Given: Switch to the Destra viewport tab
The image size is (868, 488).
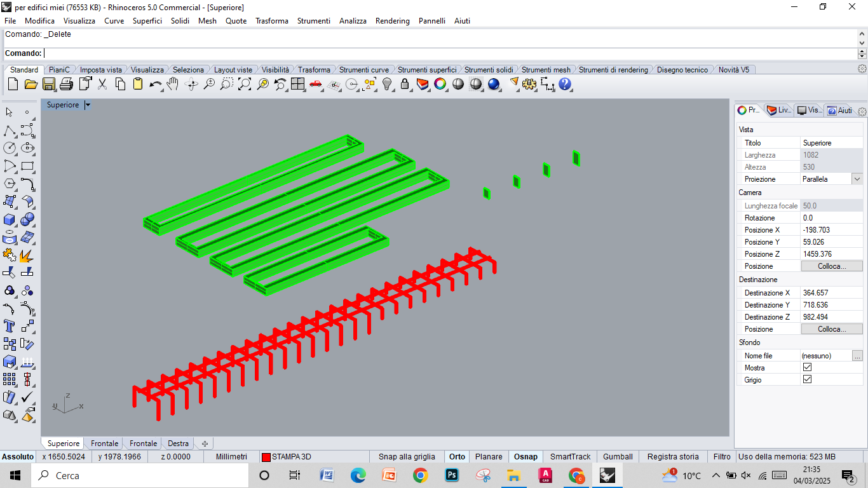Looking at the screenshot, I should tap(179, 444).
